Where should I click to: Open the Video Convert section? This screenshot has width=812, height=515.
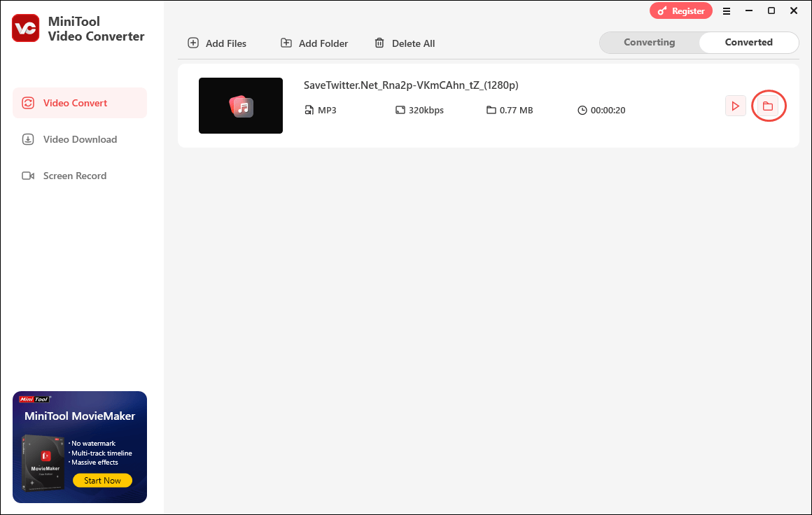pyautogui.click(x=80, y=103)
